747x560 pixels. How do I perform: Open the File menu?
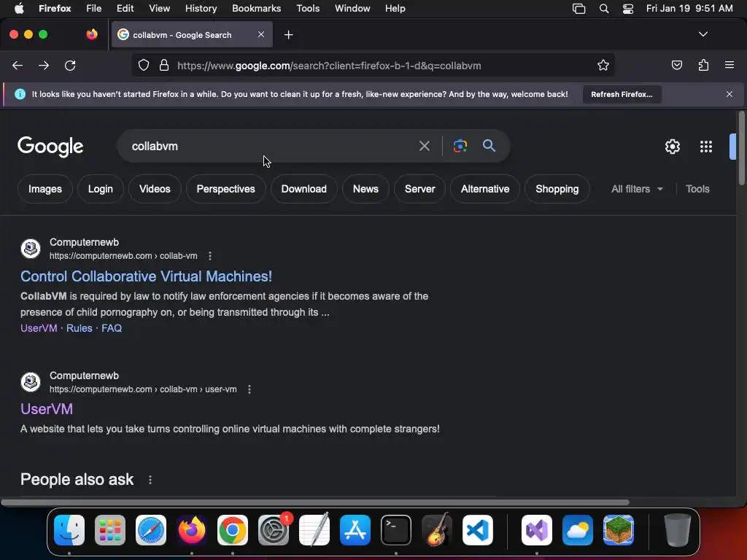click(x=93, y=8)
